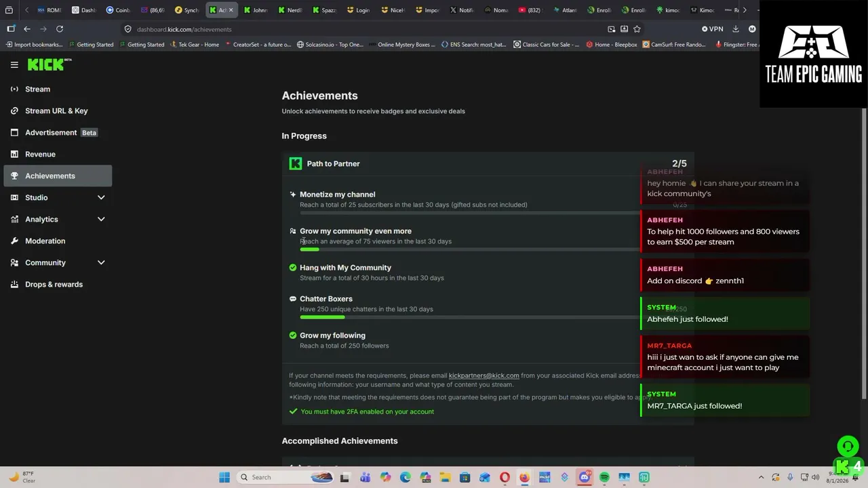Switch to the ROME browser tab
The height and width of the screenshot is (488, 868).
click(x=50, y=10)
